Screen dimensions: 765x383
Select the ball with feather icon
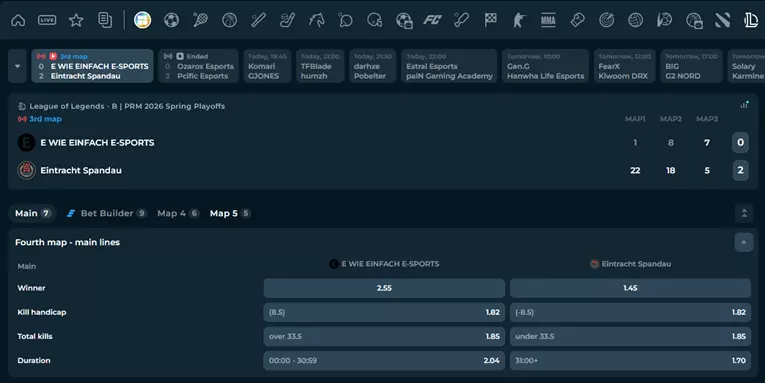(x=664, y=20)
